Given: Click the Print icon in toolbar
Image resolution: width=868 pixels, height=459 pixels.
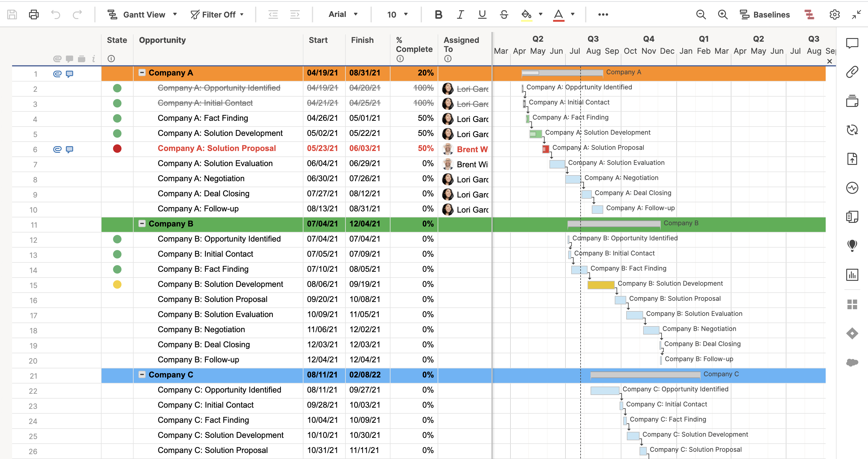Looking at the screenshot, I should click(34, 14).
